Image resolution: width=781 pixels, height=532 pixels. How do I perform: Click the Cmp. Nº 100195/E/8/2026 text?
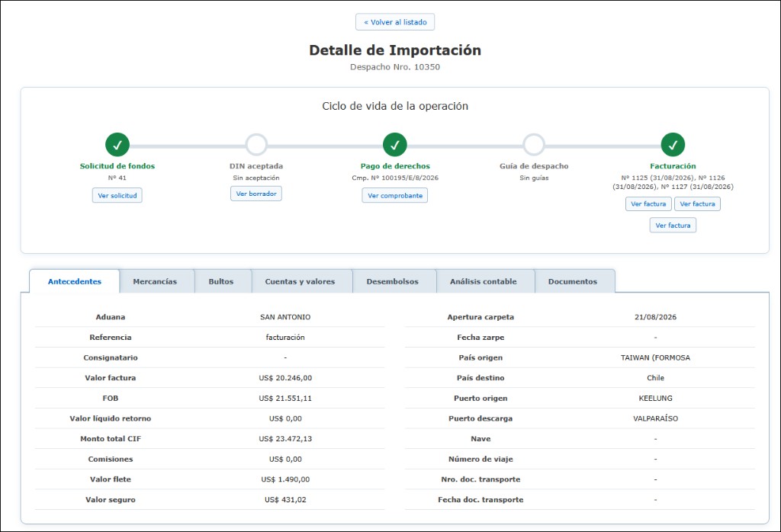click(x=395, y=178)
